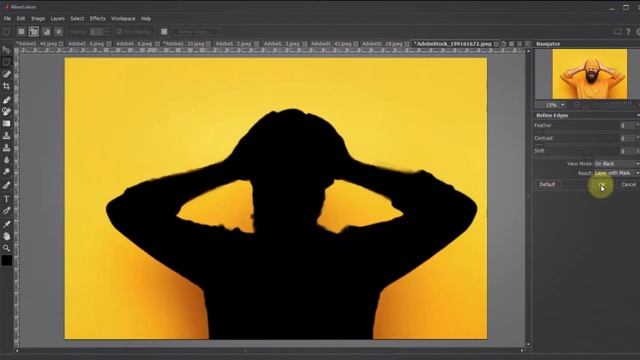Select the Move tool in the toolbar
640x360 pixels.
tap(6, 50)
